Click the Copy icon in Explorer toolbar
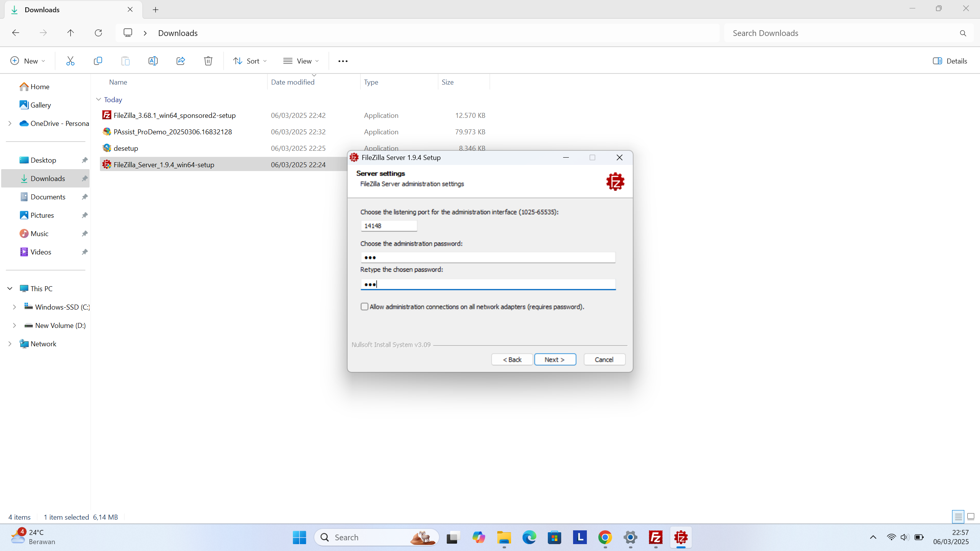Image resolution: width=980 pixels, height=551 pixels. 98,61
